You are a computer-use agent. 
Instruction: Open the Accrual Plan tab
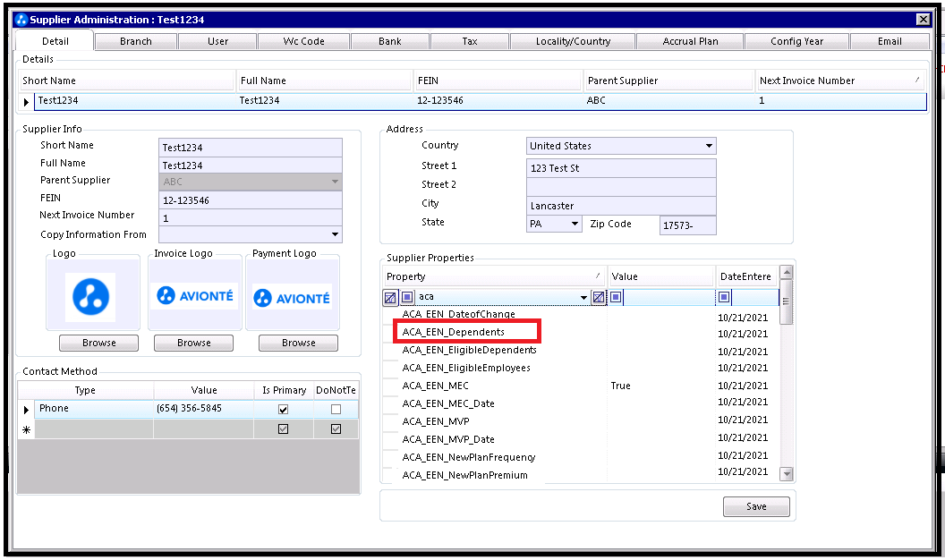[x=690, y=41]
